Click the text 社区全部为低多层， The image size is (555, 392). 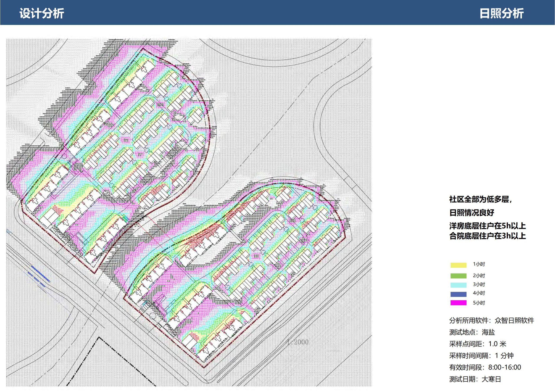point(481,199)
